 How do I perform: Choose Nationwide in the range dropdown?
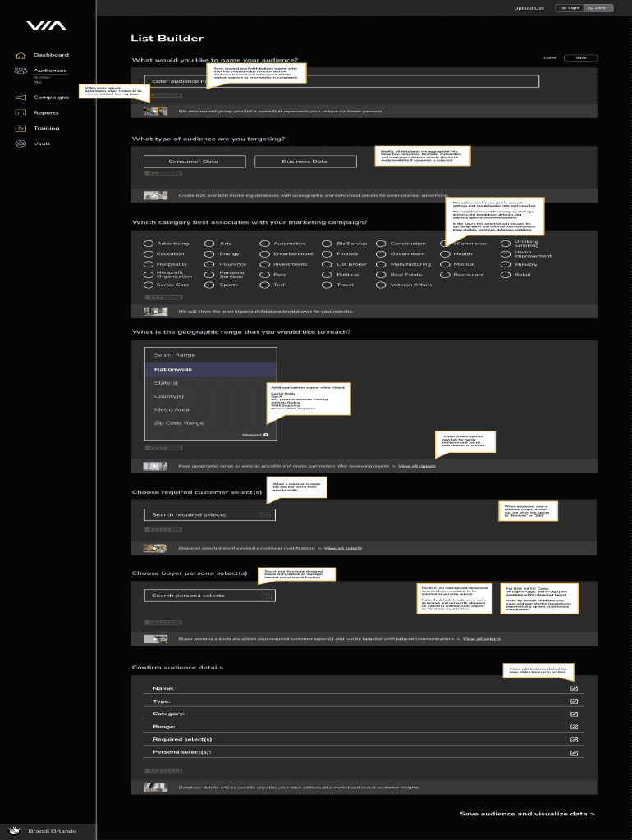[x=173, y=370]
